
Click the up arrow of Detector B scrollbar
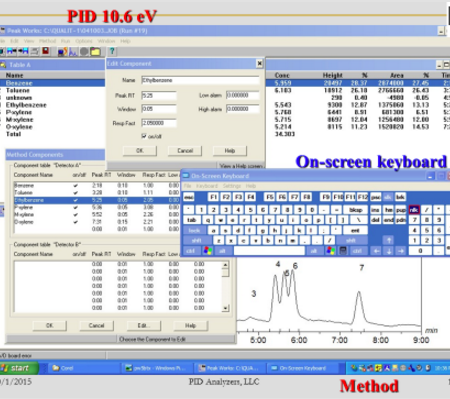[x=226, y=265]
